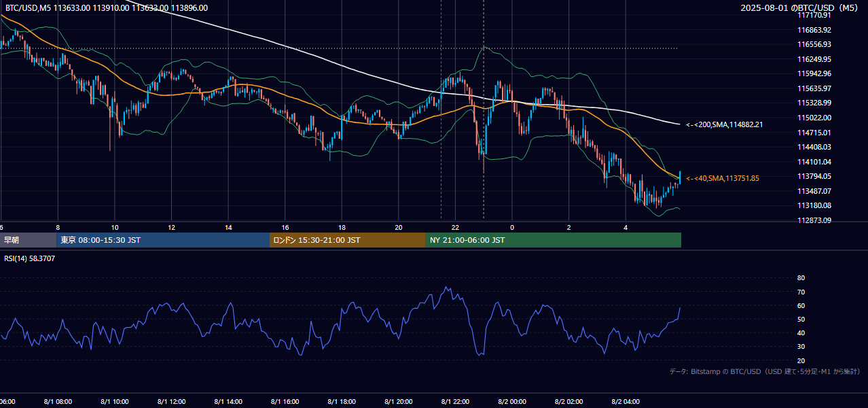This screenshot has height=408, width=868.
Task: Click price axis value 116249.95
Action: tap(814, 59)
